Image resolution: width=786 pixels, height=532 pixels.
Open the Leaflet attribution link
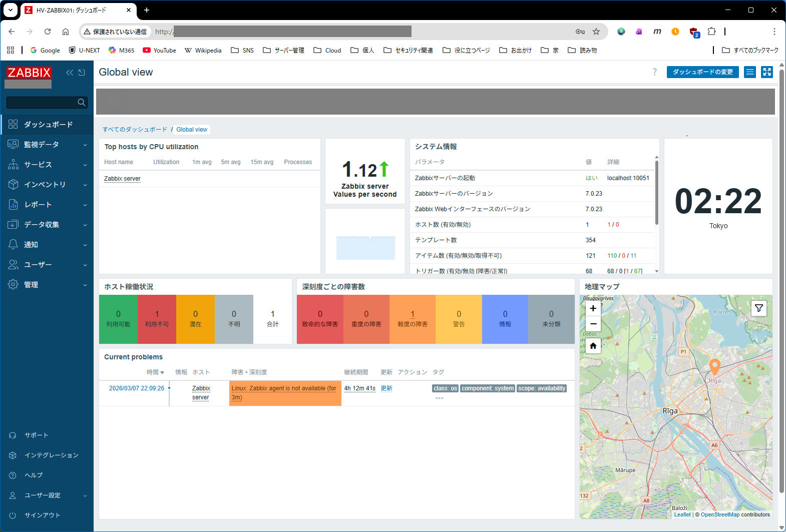(x=682, y=514)
